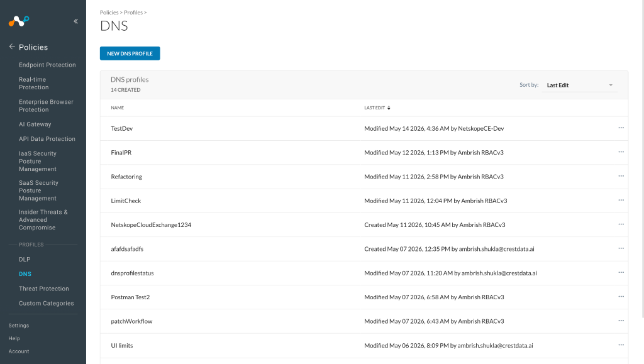The image size is (644, 364).
Task: Click 'Created May 11 2026, 10:45 AM' text
Action: [408, 225]
